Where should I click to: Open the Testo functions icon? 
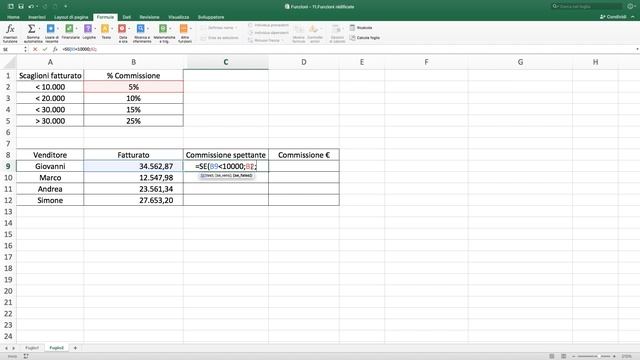(x=105, y=29)
